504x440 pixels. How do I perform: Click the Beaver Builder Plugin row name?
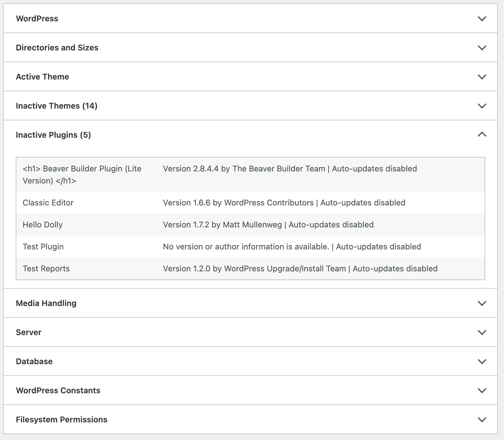82,175
